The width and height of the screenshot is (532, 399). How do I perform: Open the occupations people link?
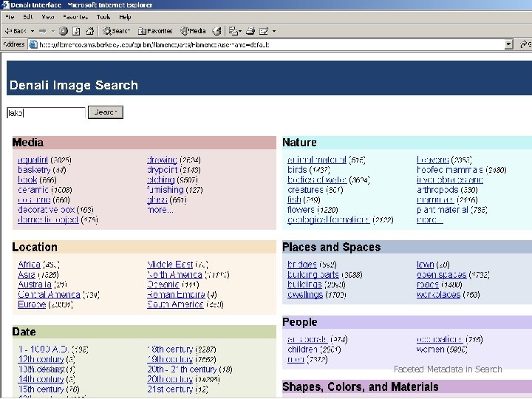click(x=440, y=339)
